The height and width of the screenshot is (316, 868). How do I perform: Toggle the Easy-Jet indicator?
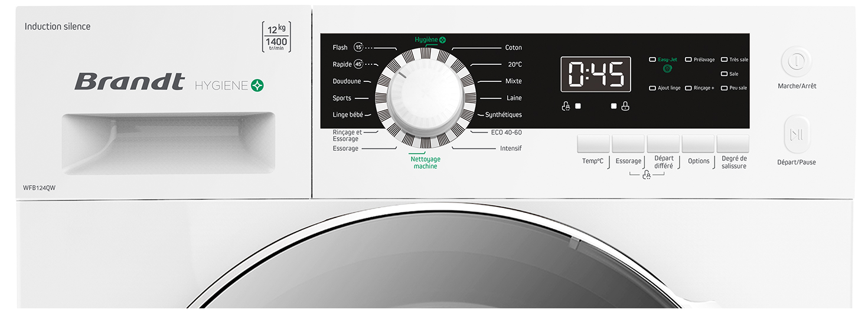(652, 60)
